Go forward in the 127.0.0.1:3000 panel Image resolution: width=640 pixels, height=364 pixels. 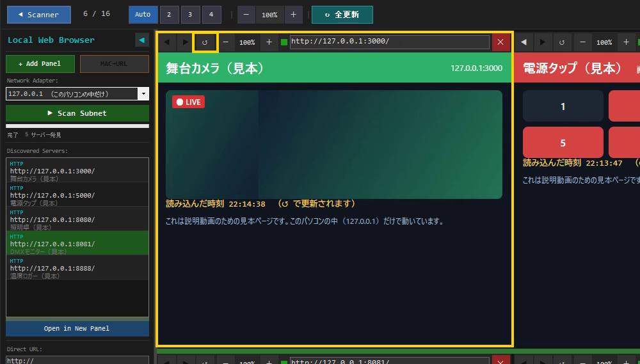[x=186, y=42]
